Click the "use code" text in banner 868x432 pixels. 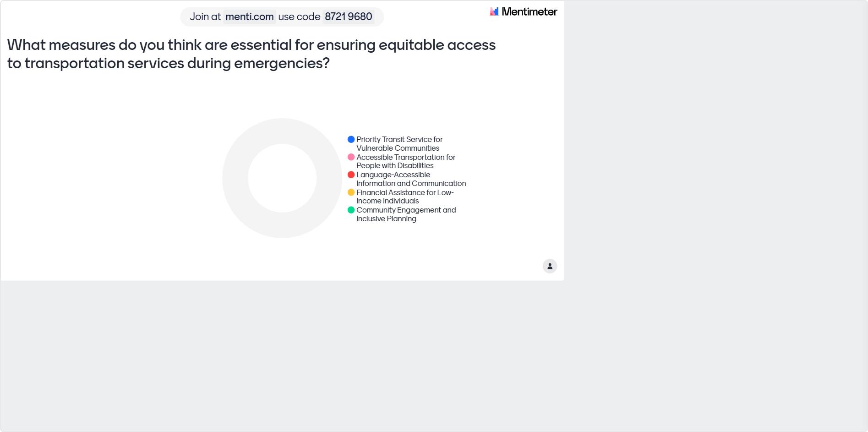click(x=299, y=17)
